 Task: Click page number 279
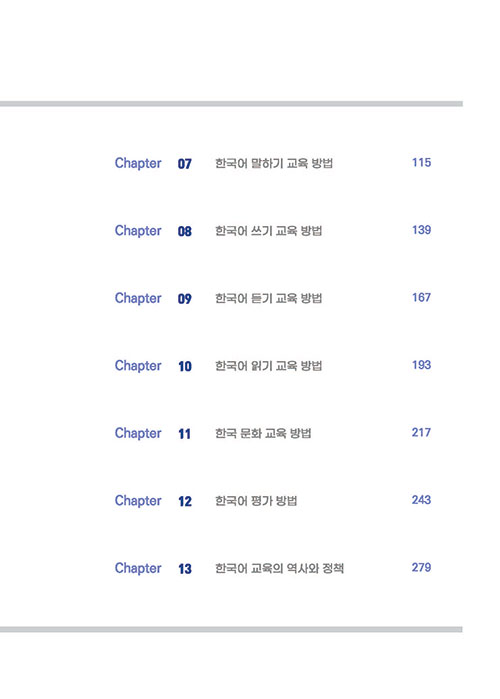click(421, 567)
